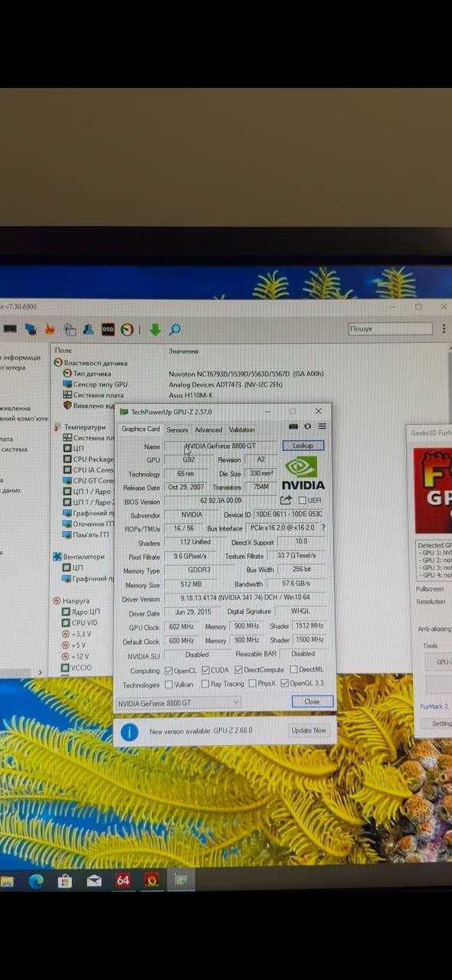Click the AIDA64 green download arrow icon
Image resolution: width=452 pixels, height=980 pixels.
point(155,329)
